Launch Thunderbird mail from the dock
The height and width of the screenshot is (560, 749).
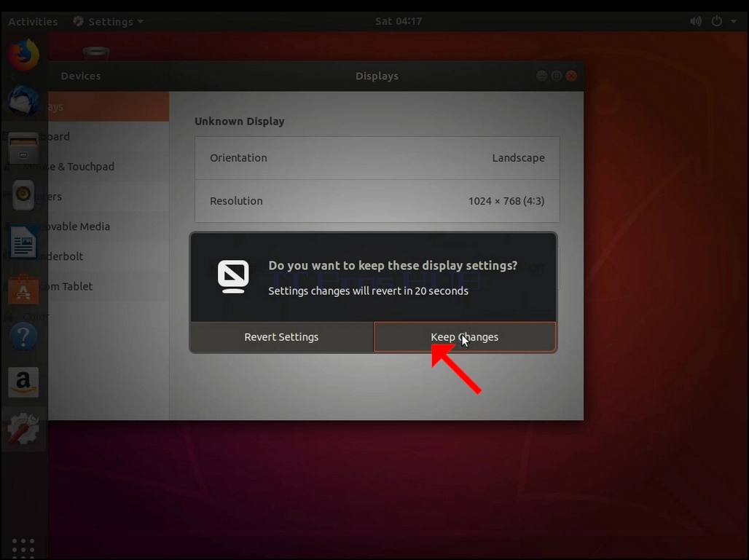click(23, 101)
